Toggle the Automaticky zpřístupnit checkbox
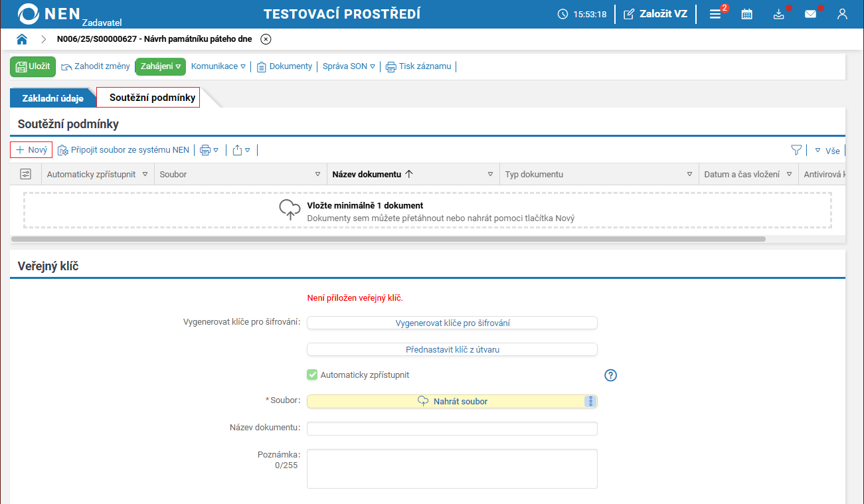Image resolution: width=864 pixels, height=504 pixels. click(x=312, y=375)
